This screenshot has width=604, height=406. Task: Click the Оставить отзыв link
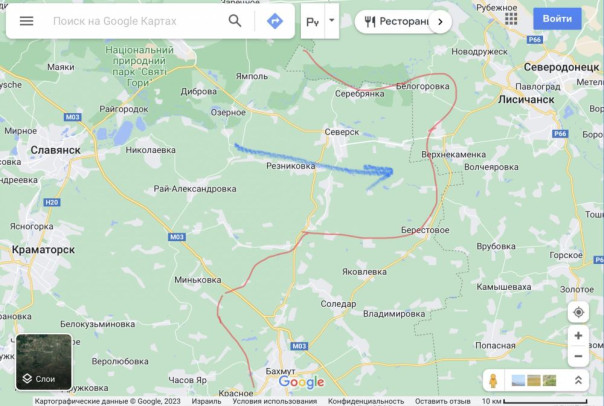443,401
